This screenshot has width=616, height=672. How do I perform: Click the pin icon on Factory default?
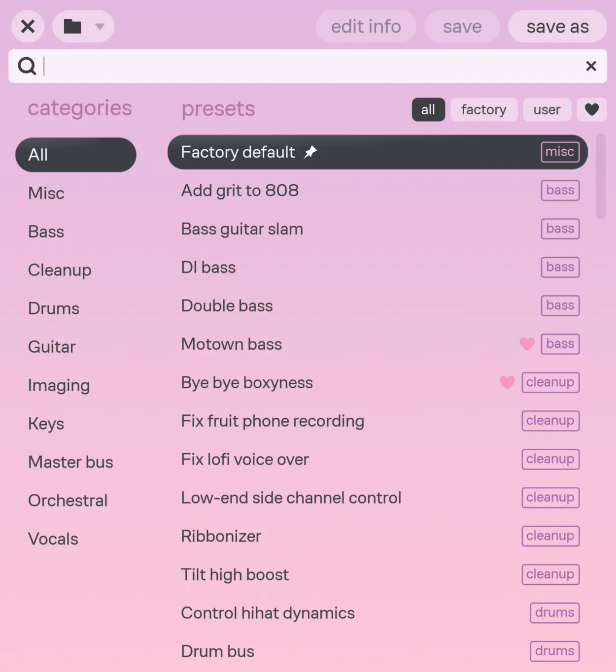point(311,152)
